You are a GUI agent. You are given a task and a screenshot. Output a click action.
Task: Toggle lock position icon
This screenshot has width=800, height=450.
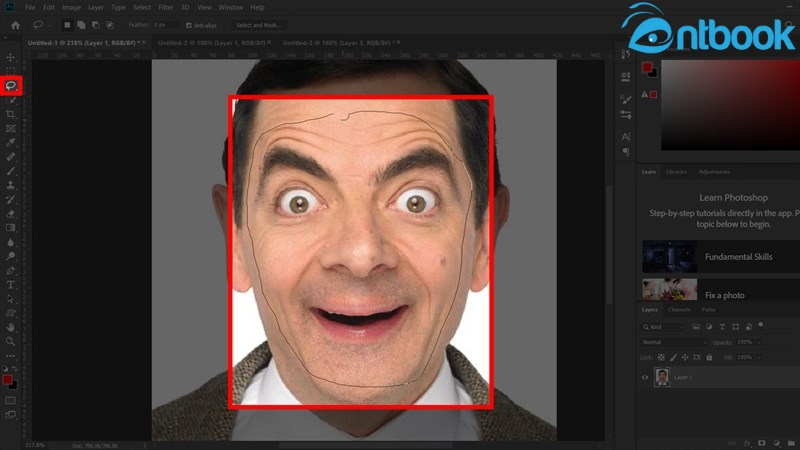point(685,358)
